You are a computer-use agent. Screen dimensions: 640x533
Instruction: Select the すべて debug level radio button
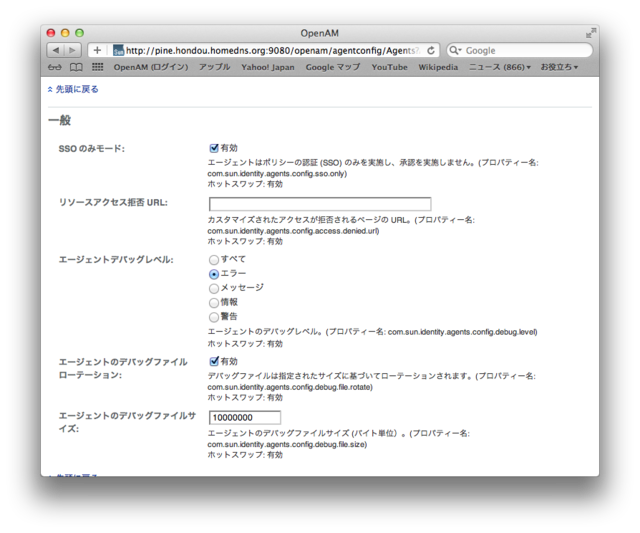pyautogui.click(x=214, y=259)
